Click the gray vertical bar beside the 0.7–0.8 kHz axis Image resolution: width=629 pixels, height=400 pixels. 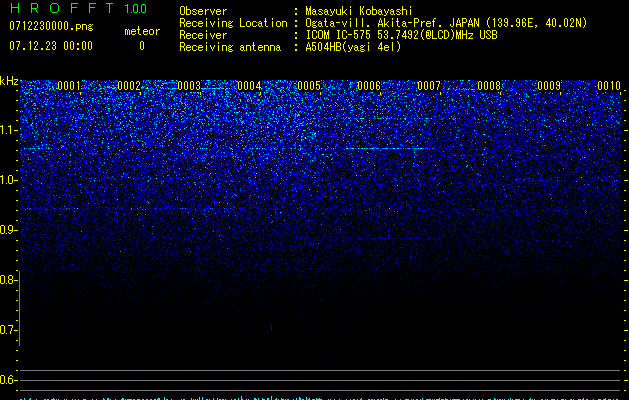point(19,309)
